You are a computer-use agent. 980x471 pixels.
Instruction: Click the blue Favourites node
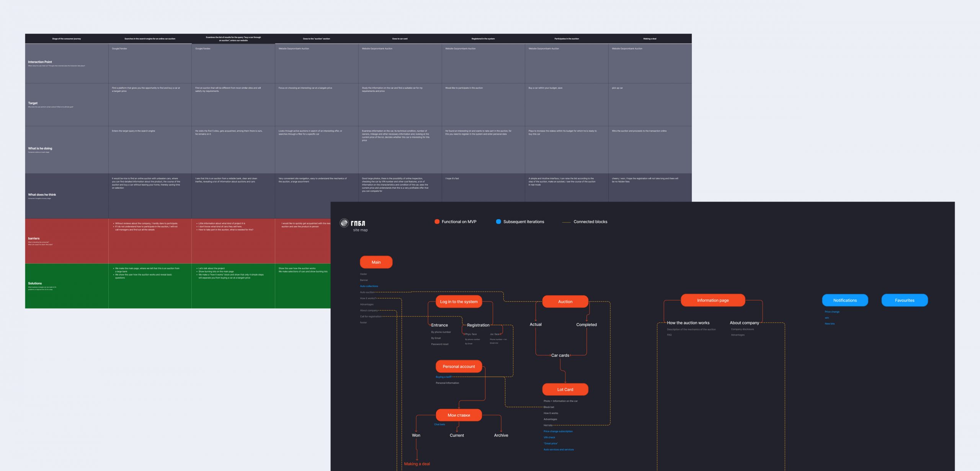click(904, 300)
